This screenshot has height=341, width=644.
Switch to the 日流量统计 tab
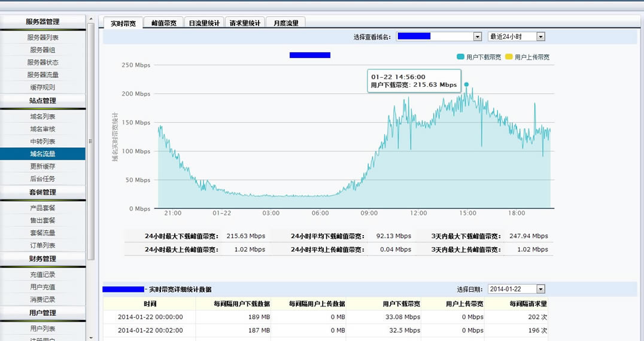point(205,23)
